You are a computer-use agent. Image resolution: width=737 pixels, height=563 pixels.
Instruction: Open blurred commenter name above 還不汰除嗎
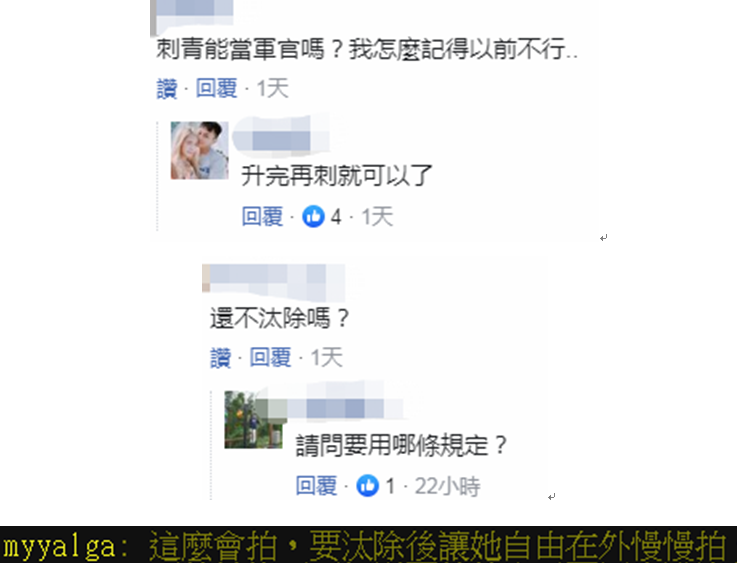click(274, 281)
